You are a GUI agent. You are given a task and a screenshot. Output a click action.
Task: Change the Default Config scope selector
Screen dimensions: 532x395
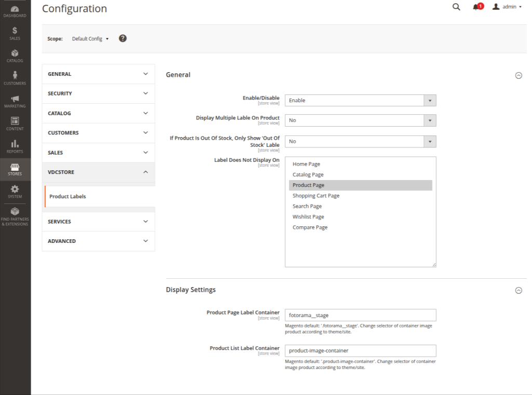(x=90, y=38)
